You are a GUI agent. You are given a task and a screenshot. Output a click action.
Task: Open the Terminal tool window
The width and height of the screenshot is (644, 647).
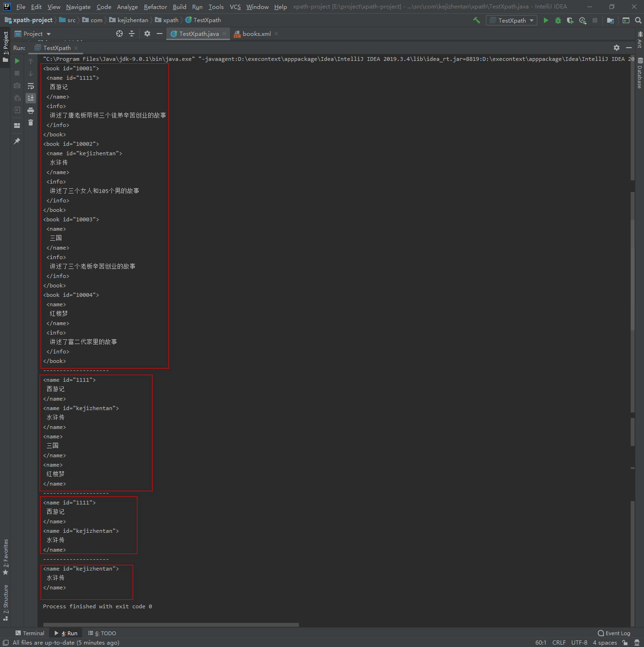(30, 633)
